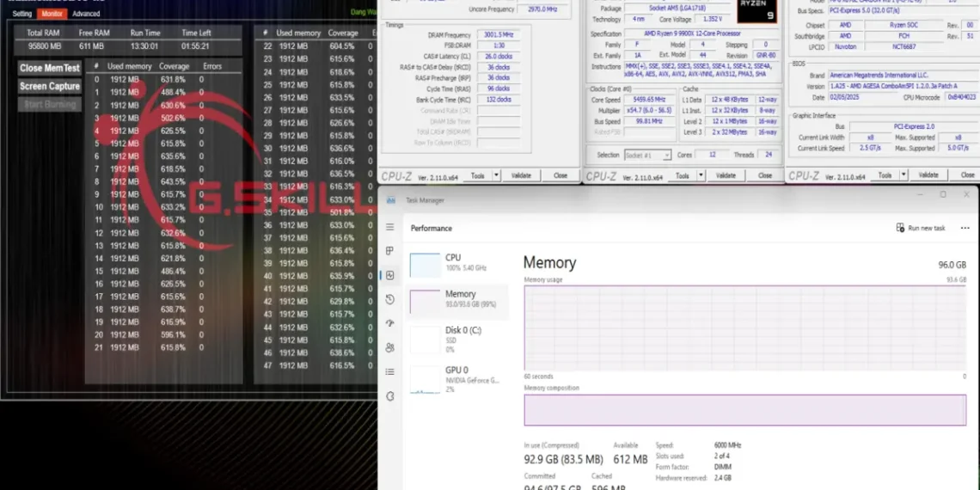Switch to the Setting tab in MemTest
Image resolution: width=980 pixels, height=490 pixels.
click(x=21, y=14)
